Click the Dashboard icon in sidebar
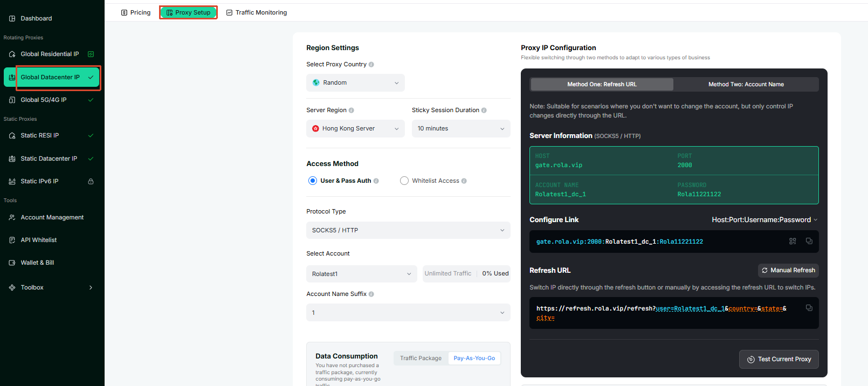This screenshot has height=386, width=868. (x=12, y=18)
